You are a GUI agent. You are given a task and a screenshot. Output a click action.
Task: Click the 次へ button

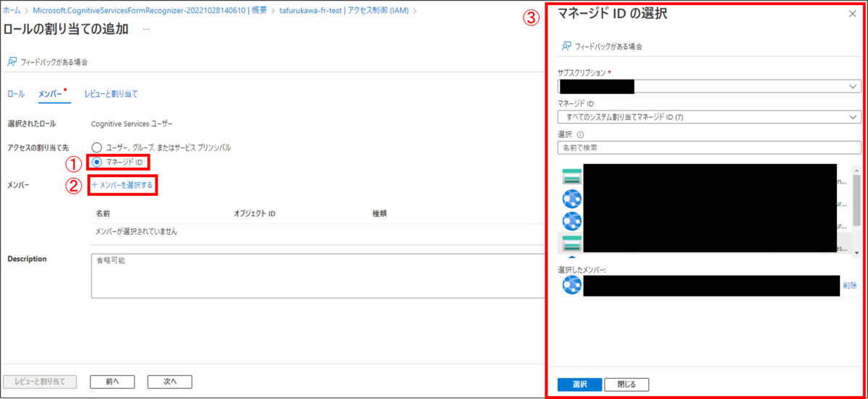tap(169, 382)
